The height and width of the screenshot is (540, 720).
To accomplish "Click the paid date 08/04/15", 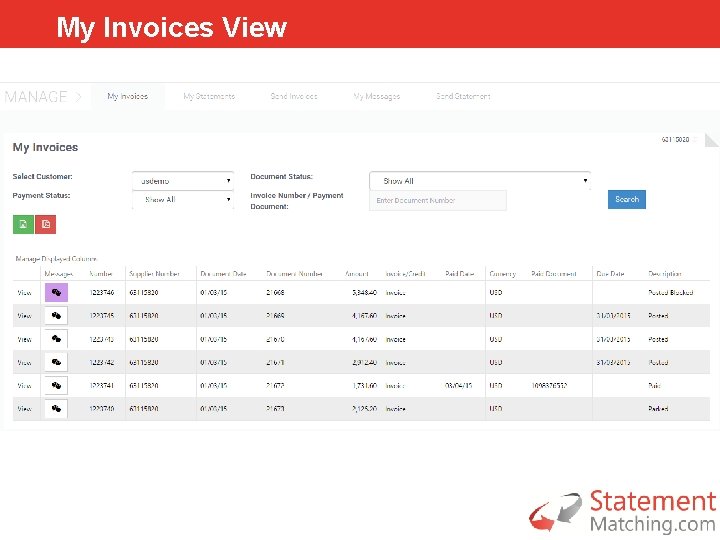I will [x=458, y=386].
